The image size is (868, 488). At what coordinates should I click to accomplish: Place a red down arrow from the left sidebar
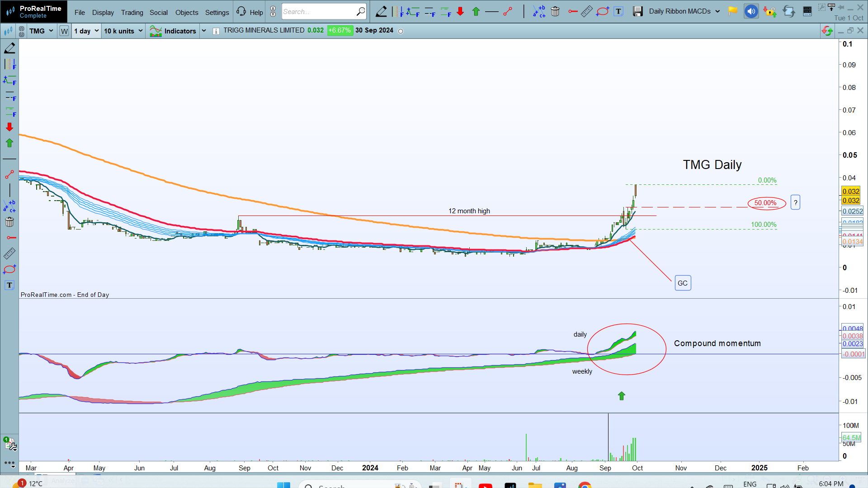[9, 127]
